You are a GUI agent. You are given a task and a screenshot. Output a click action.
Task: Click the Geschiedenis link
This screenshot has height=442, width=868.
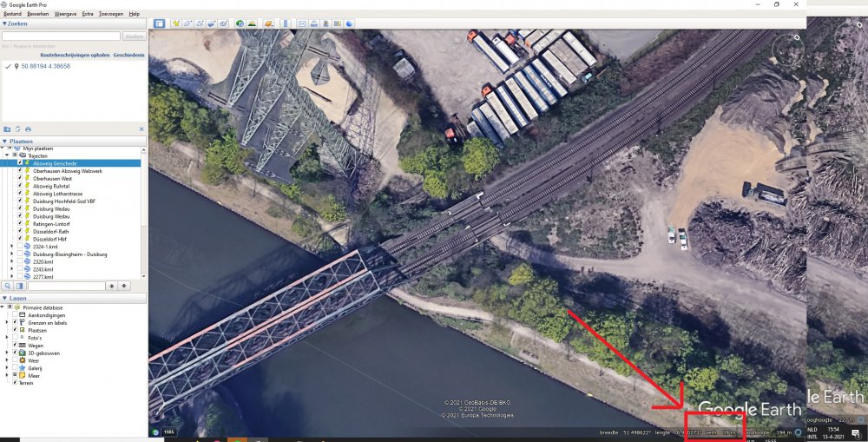point(128,55)
